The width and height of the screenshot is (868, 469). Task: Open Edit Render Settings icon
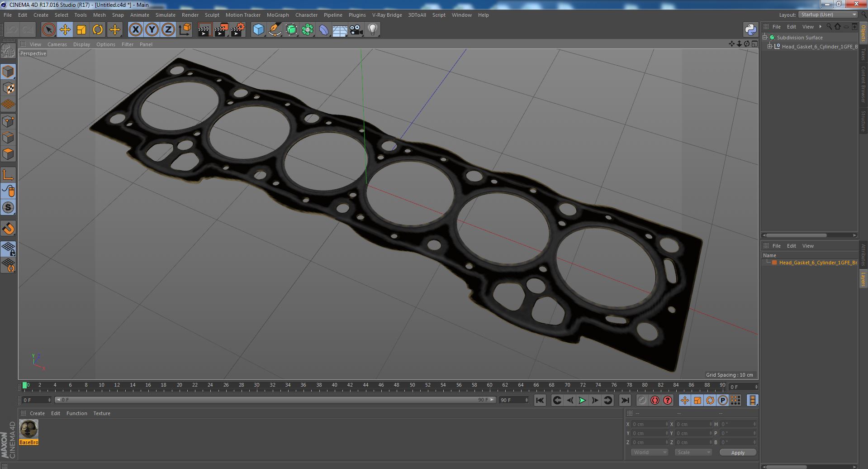238,30
